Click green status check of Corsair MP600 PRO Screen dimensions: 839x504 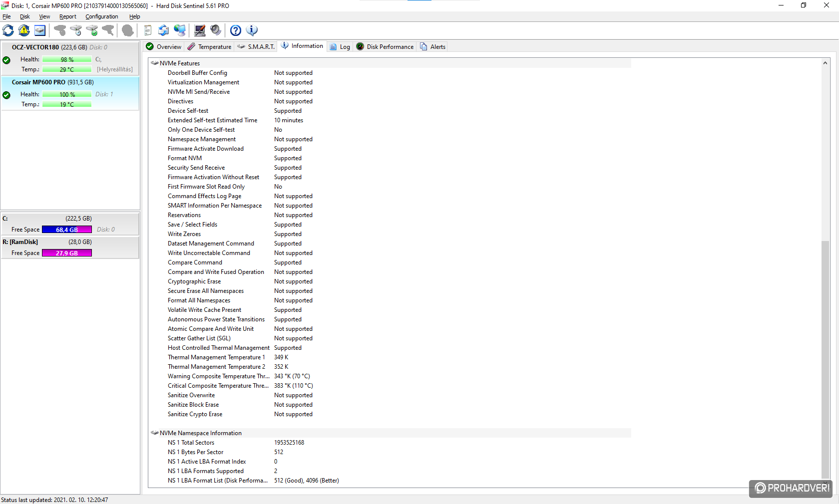click(x=6, y=95)
